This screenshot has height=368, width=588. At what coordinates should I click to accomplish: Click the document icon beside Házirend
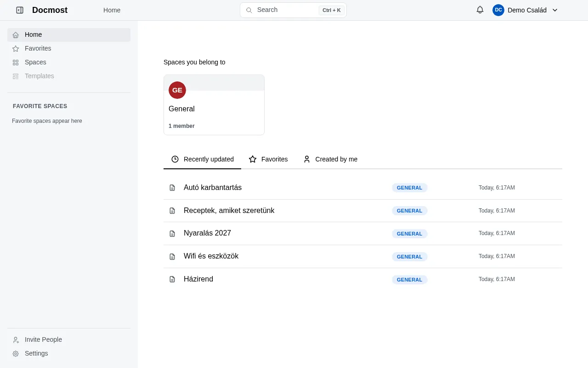pyautogui.click(x=172, y=279)
